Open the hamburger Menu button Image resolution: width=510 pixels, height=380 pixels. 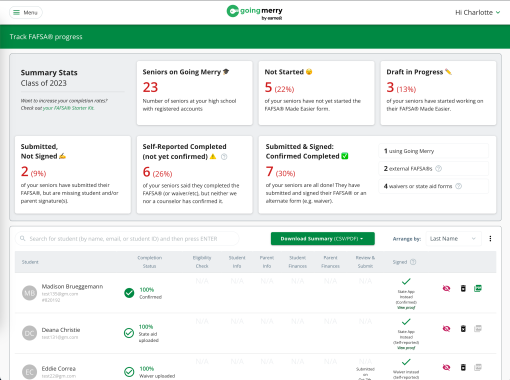point(26,13)
